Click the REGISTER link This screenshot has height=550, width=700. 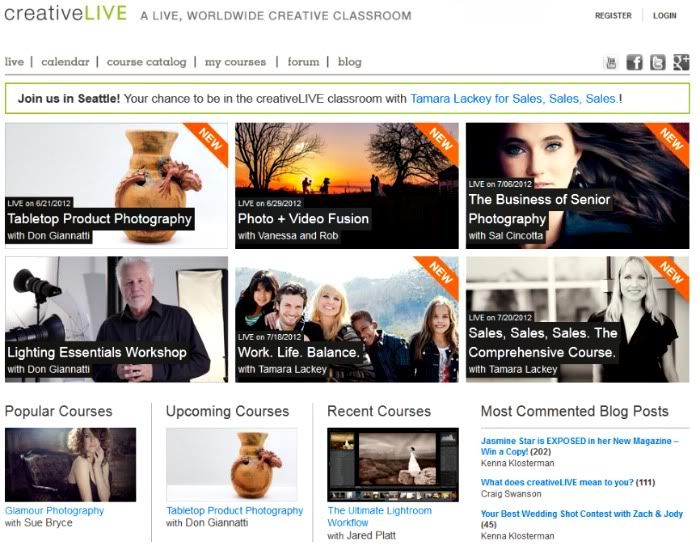(x=613, y=16)
